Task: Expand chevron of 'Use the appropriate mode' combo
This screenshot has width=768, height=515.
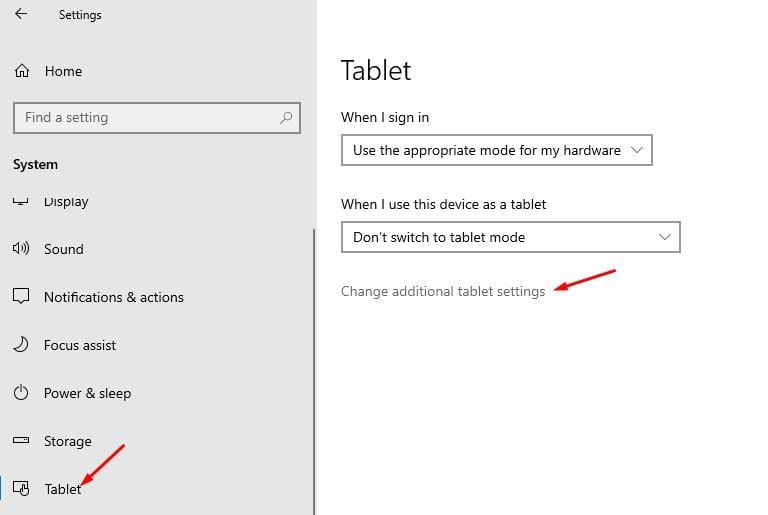Action: [x=637, y=150]
